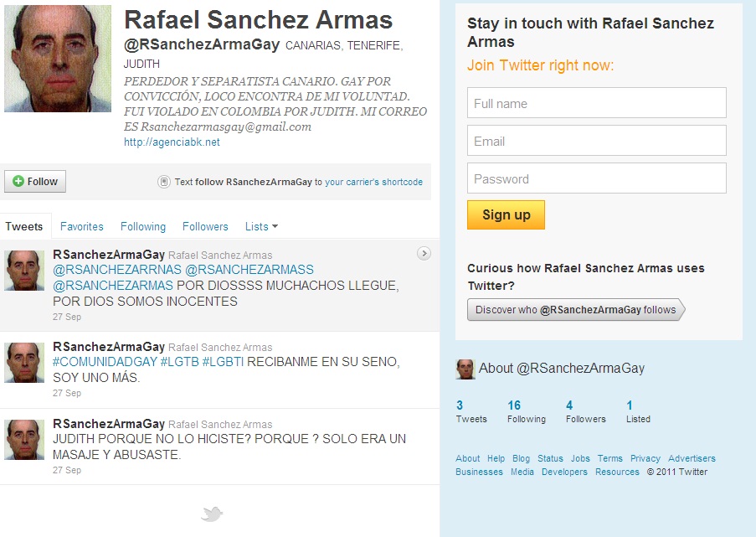Expand the Lists dropdown

[x=261, y=226]
